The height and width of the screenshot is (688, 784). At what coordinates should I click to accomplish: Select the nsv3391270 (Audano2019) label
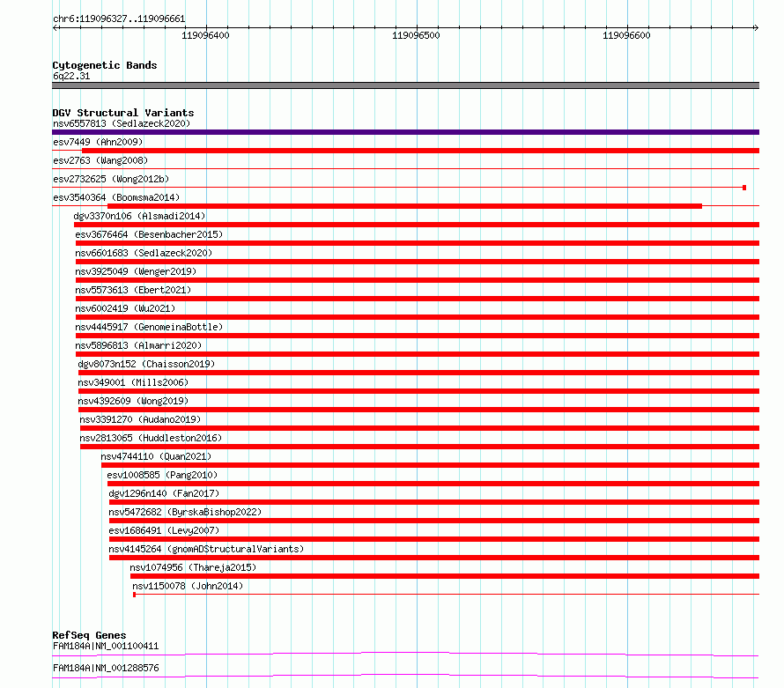140,419
